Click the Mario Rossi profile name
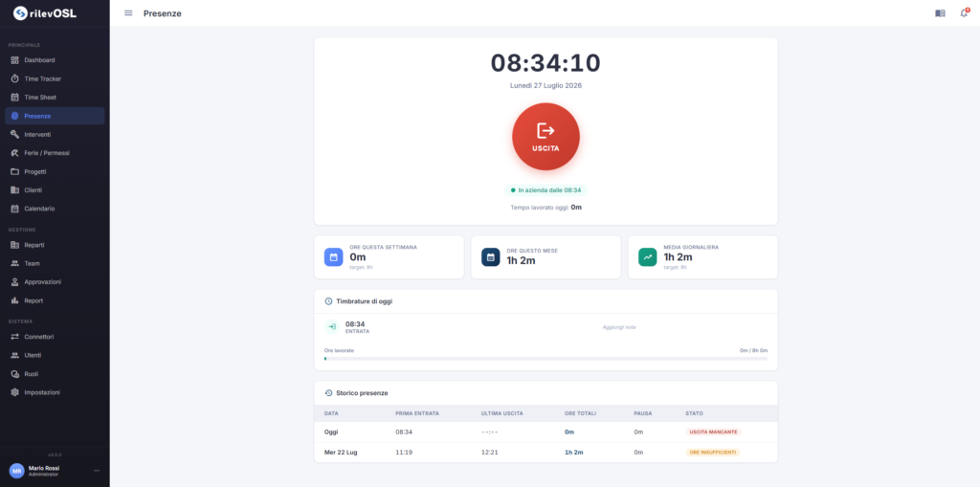This screenshot has width=980, height=487. pyautogui.click(x=44, y=468)
